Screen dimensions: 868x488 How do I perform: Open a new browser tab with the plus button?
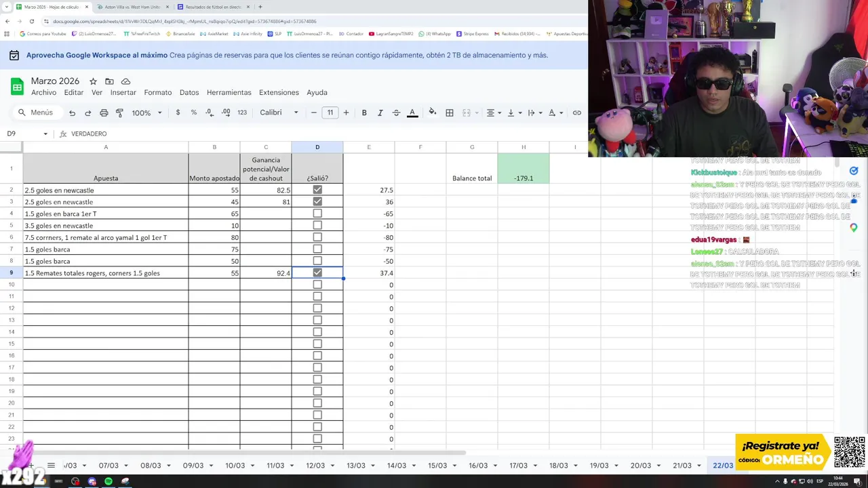[x=260, y=7]
